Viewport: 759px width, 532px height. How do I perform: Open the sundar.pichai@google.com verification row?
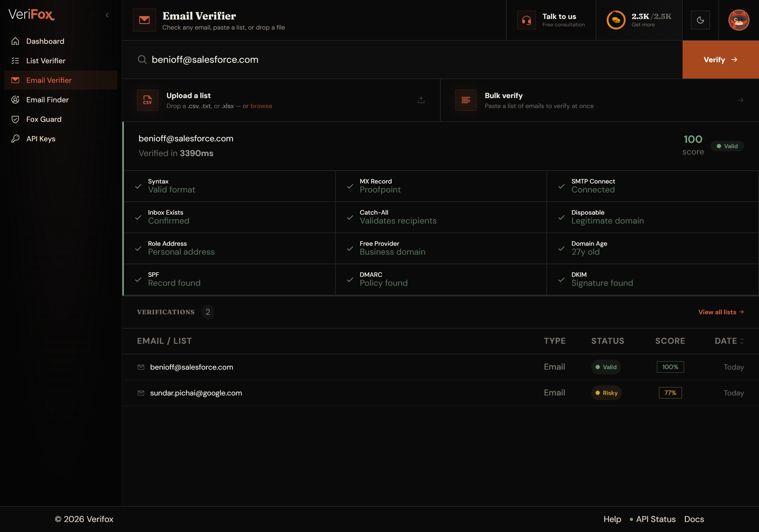(x=440, y=393)
